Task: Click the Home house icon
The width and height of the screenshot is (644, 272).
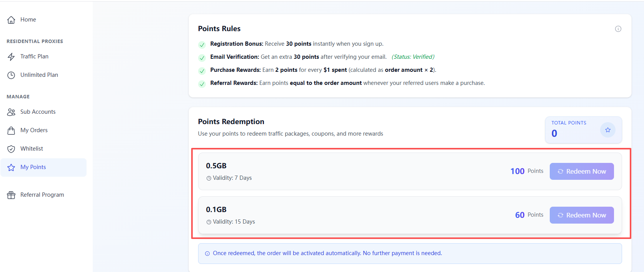Action: (11, 20)
